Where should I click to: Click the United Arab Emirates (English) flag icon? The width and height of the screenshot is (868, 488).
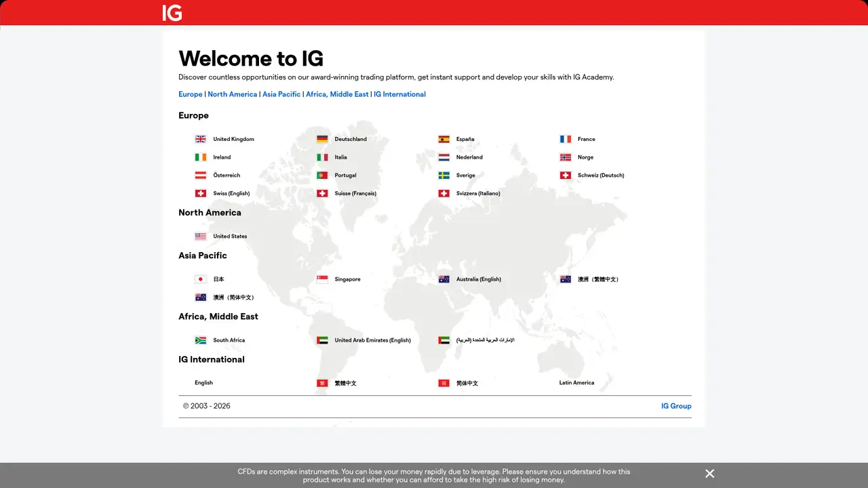[322, 340]
